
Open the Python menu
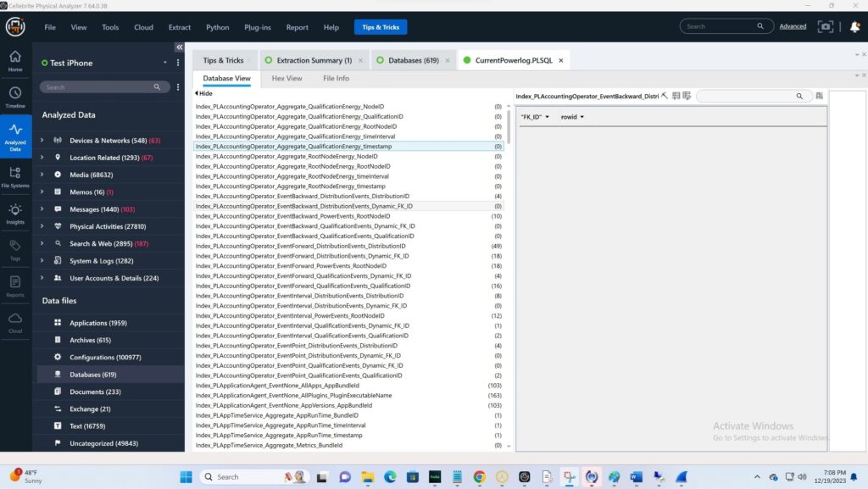[x=218, y=27]
